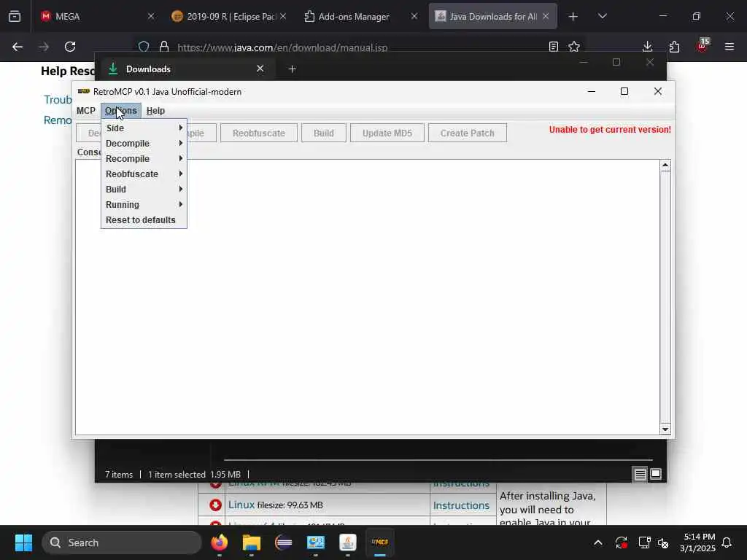Expand the Running submenu
The image size is (747, 560).
coord(144,204)
